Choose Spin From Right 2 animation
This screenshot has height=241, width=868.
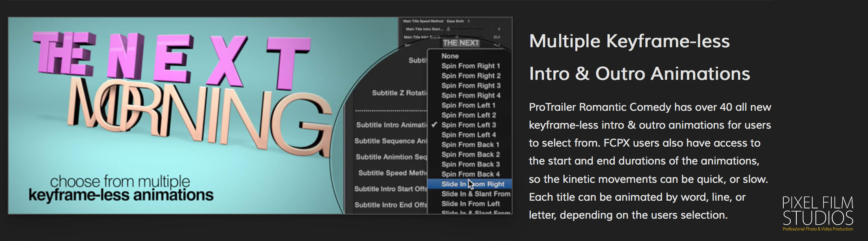point(471,76)
